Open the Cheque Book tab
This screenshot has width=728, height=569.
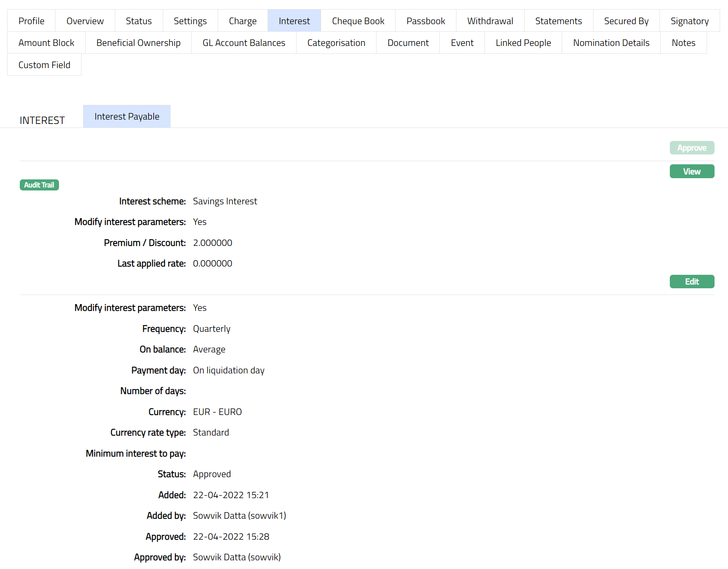pyautogui.click(x=358, y=21)
